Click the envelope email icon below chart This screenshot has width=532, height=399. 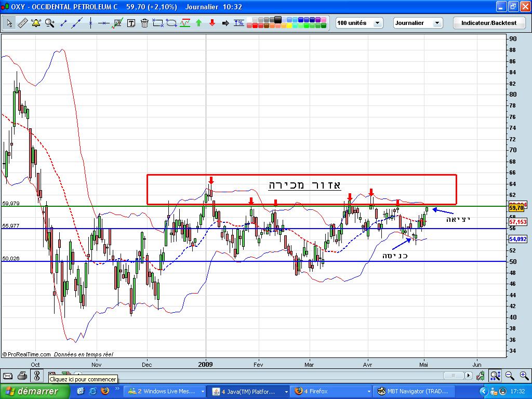(8, 376)
